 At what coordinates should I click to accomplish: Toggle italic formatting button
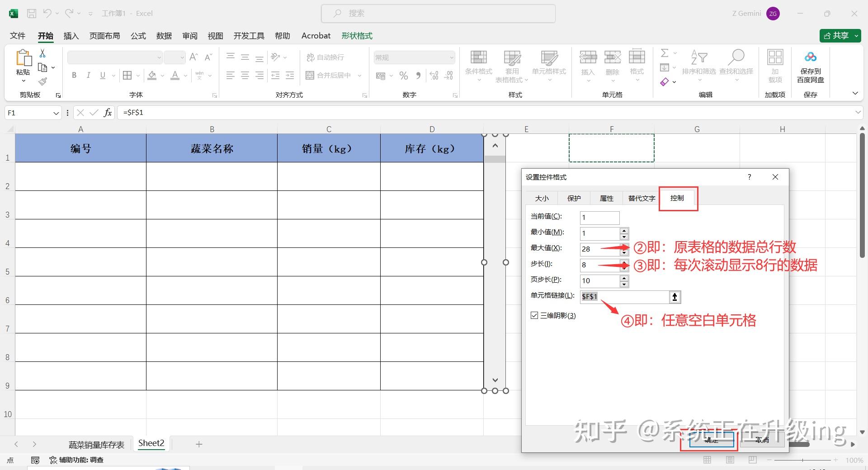coord(89,75)
